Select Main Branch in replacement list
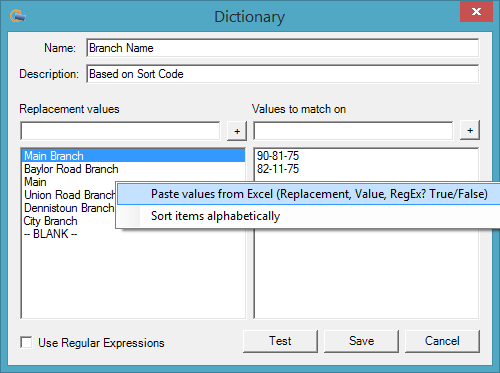This screenshot has width=500, height=373. [x=133, y=156]
